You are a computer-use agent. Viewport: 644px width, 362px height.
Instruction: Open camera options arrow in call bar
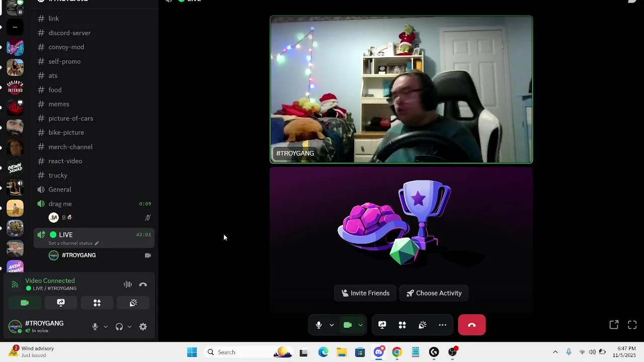[360, 325]
